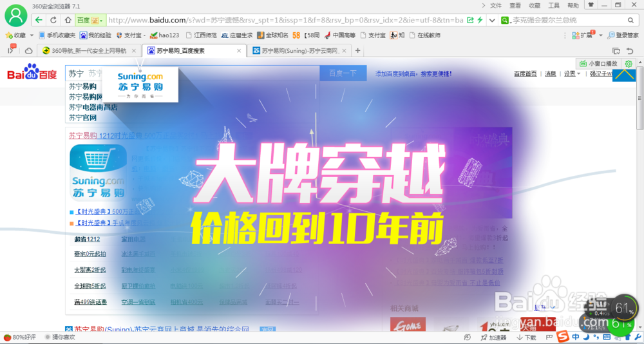
Task: Open 在线教师 bookmark
Action: click(424, 35)
